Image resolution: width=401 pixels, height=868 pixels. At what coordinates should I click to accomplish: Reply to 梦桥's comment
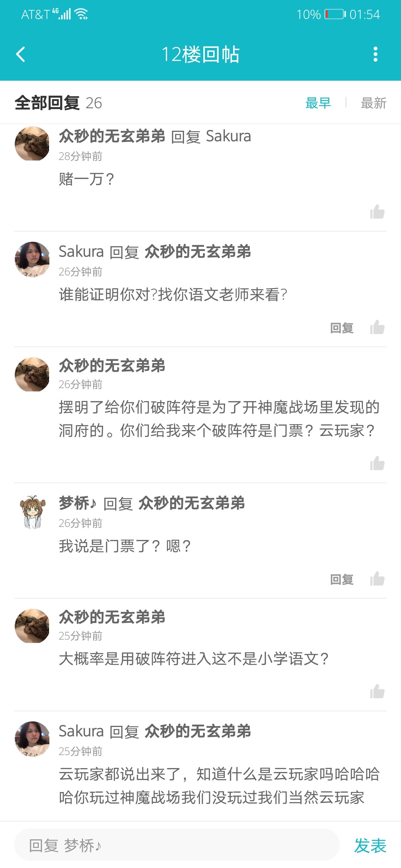click(342, 580)
